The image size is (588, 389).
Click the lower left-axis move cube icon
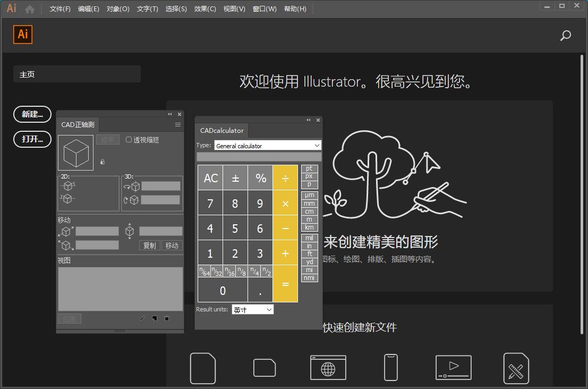click(x=66, y=245)
